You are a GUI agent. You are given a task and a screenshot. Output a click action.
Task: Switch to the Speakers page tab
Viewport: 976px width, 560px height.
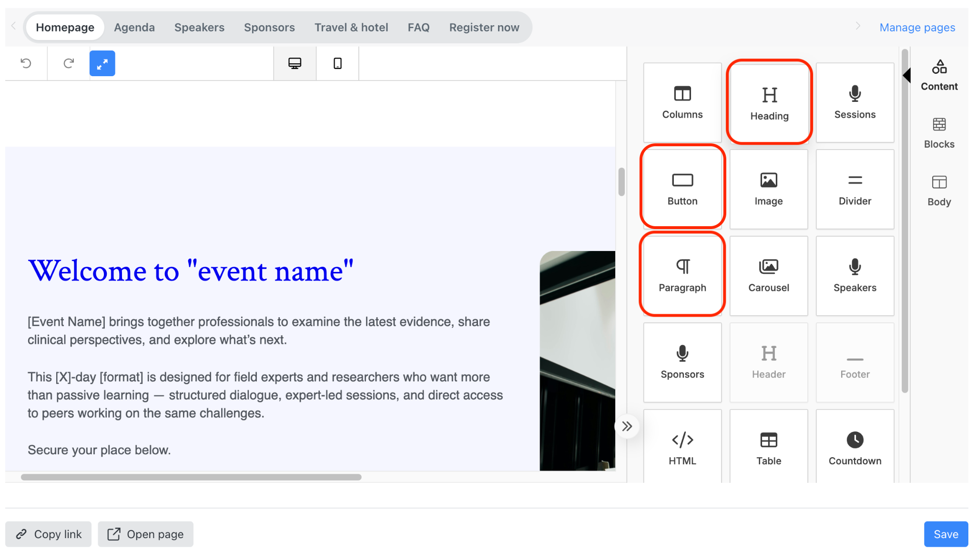pos(199,28)
